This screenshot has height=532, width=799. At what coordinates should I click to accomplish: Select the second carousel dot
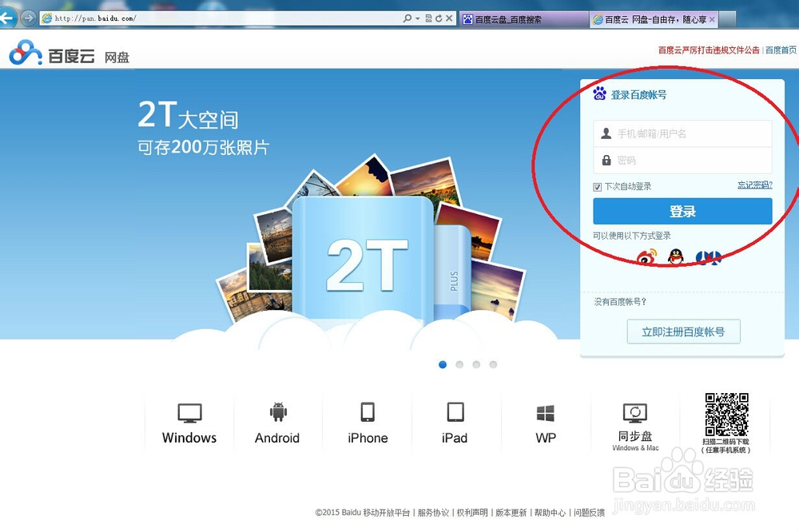click(x=459, y=364)
